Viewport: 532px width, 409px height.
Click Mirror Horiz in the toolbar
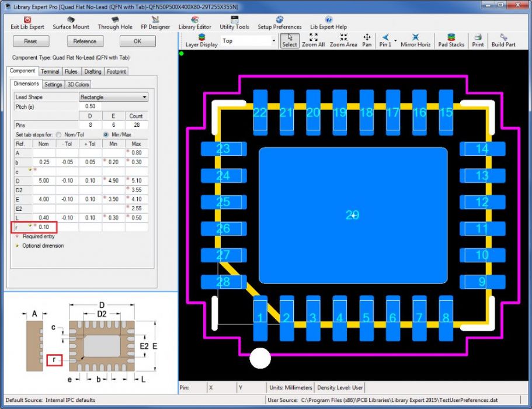(x=415, y=37)
